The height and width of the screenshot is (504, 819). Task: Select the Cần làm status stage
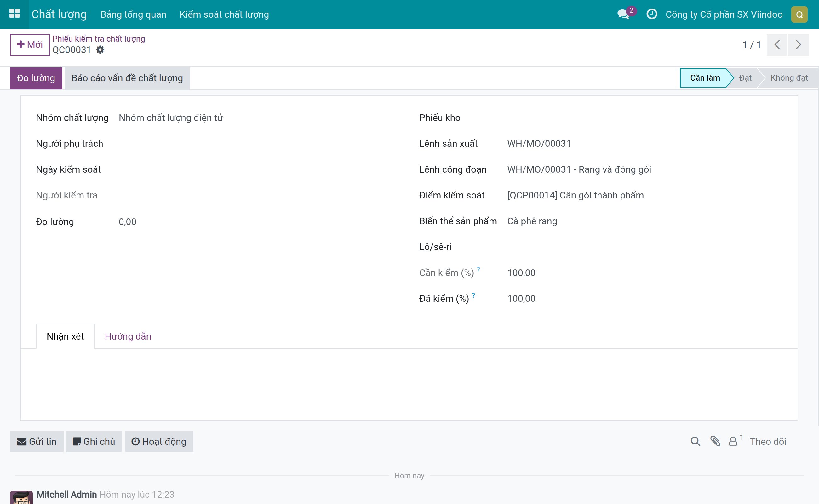tap(705, 78)
